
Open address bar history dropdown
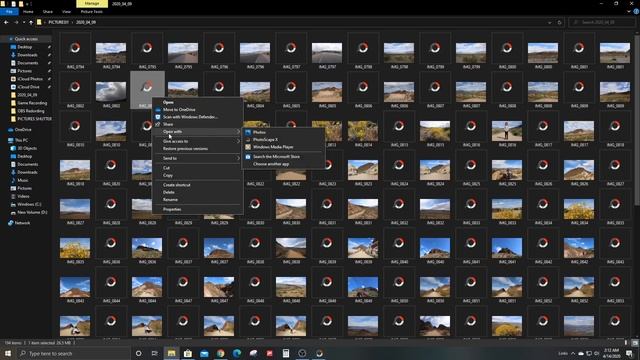[x=549, y=22]
